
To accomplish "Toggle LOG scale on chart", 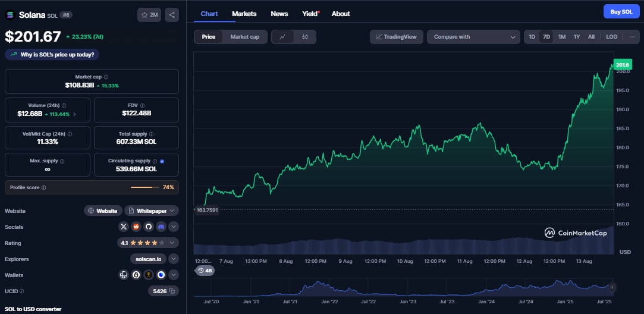I will point(611,37).
